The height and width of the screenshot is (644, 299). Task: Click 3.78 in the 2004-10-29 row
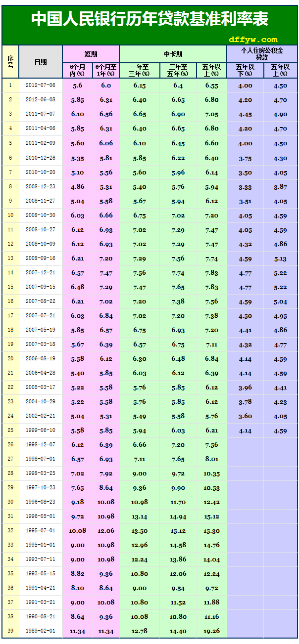245,402
